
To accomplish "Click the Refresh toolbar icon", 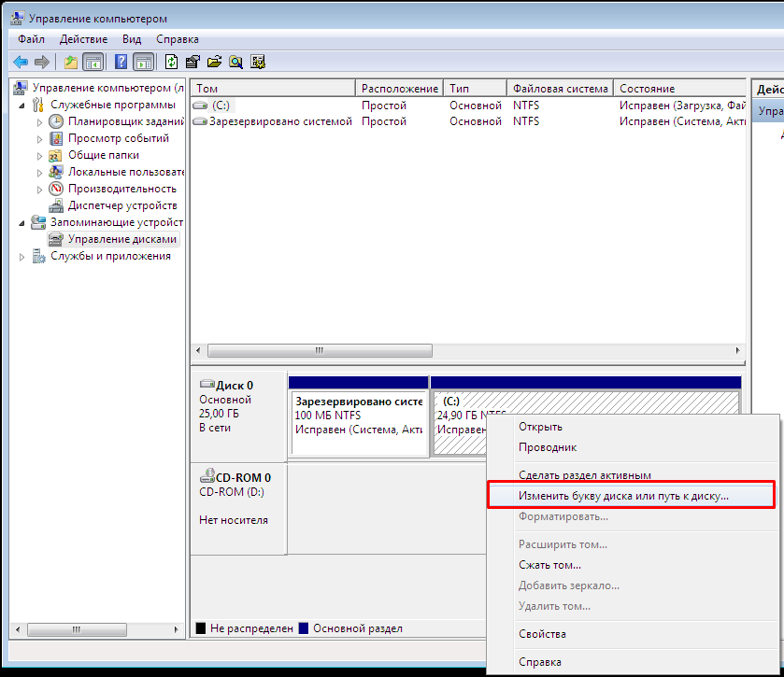I will (172, 62).
